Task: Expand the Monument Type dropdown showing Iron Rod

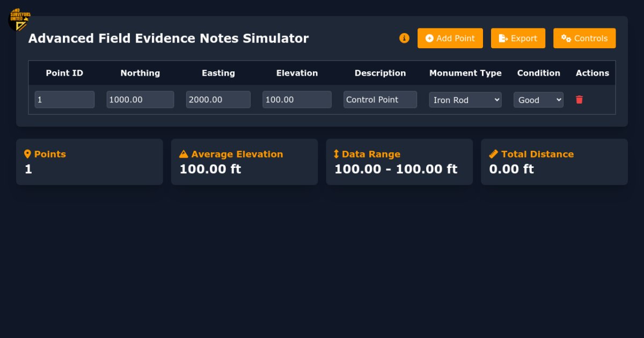Action: [x=465, y=100]
